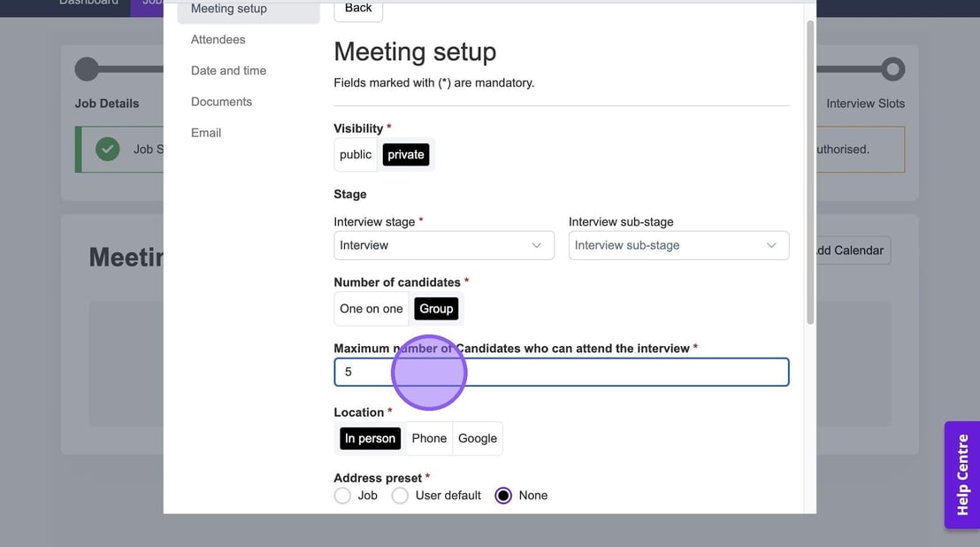Set visibility to public
Image resolution: width=980 pixels, height=547 pixels.
coord(356,155)
